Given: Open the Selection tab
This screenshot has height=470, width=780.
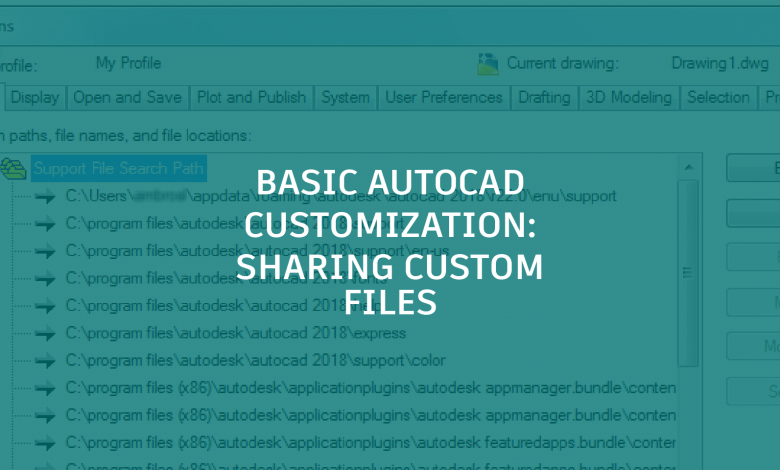Looking at the screenshot, I should (x=718, y=97).
